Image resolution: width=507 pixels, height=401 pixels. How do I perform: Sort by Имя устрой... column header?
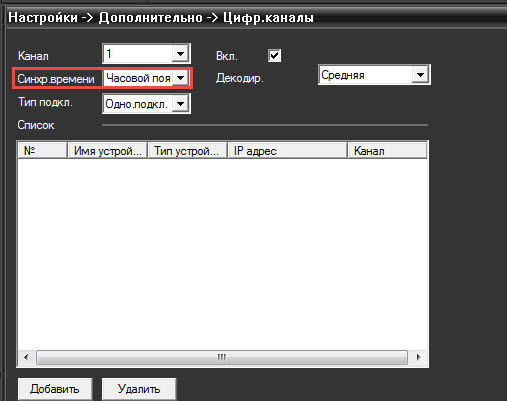click(107, 151)
